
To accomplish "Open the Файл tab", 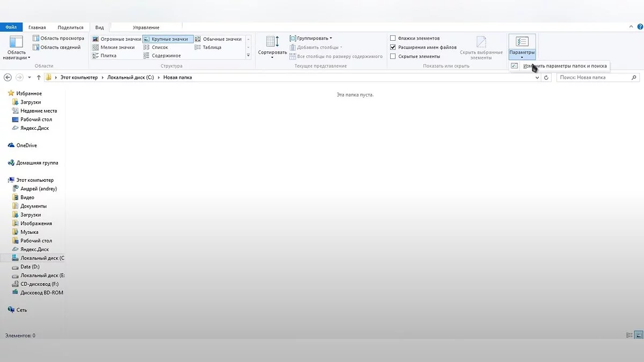I will tap(11, 27).
